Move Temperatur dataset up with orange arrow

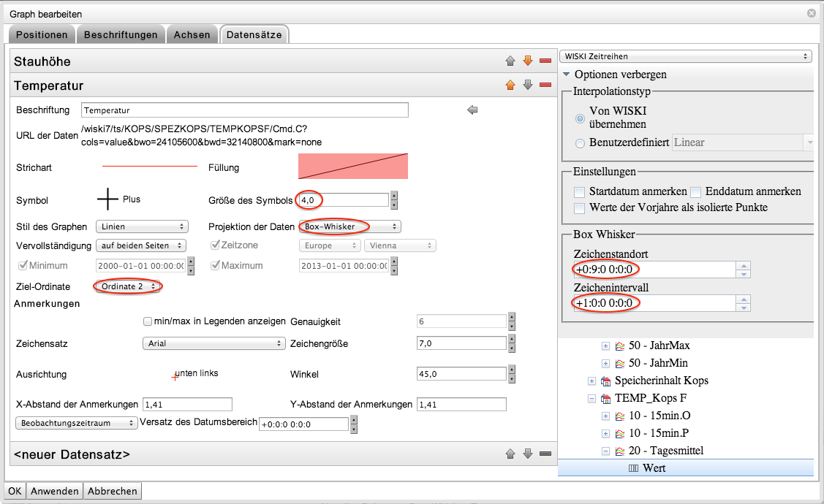pos(510,85)
